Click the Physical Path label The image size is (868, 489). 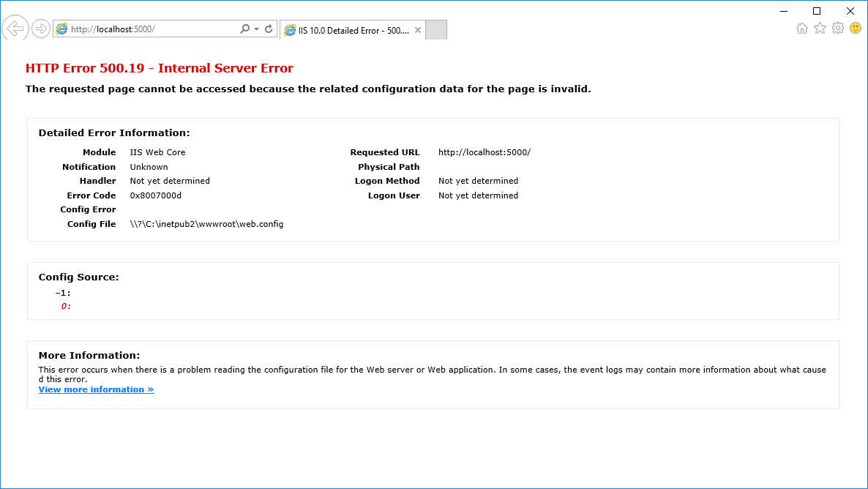pyautogui.click(x=389, y=167)
